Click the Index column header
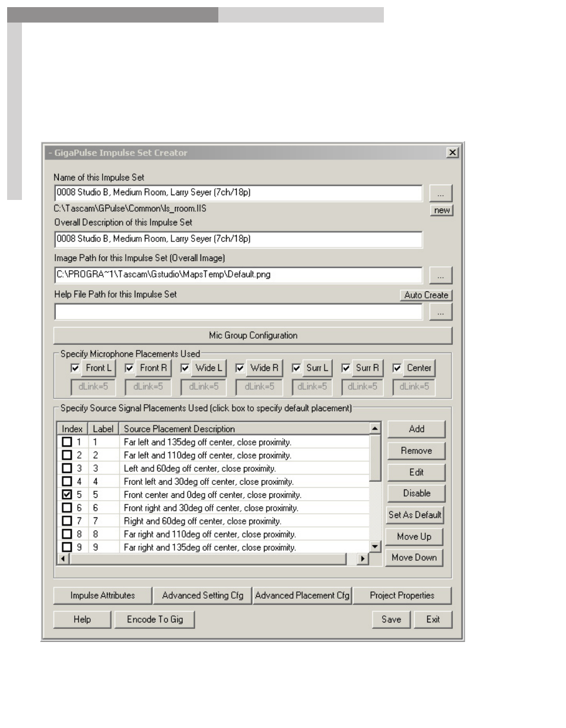The image size is (566, 728). (72, 429)
